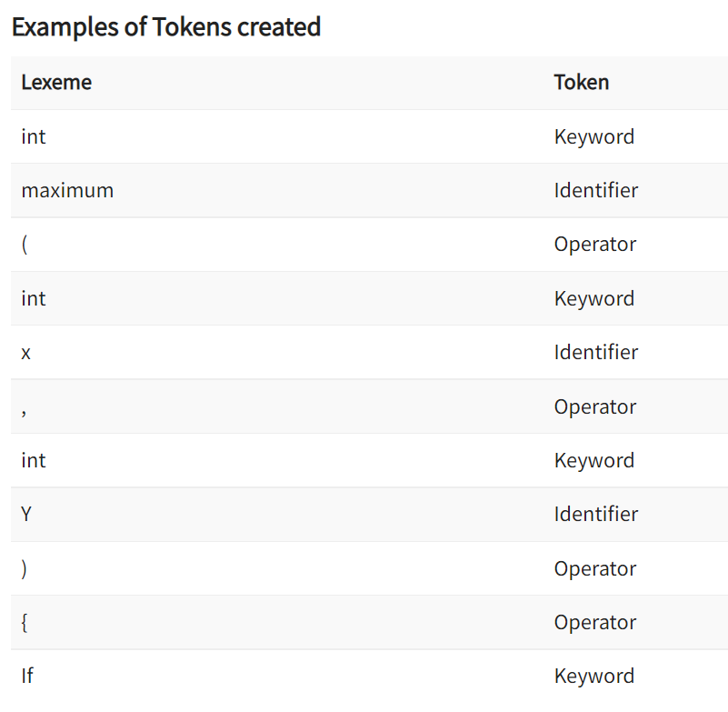This screenshot has height=712, width=728.
Task: Click the Identifier token beside x
Action: click(x=596, y=353)
